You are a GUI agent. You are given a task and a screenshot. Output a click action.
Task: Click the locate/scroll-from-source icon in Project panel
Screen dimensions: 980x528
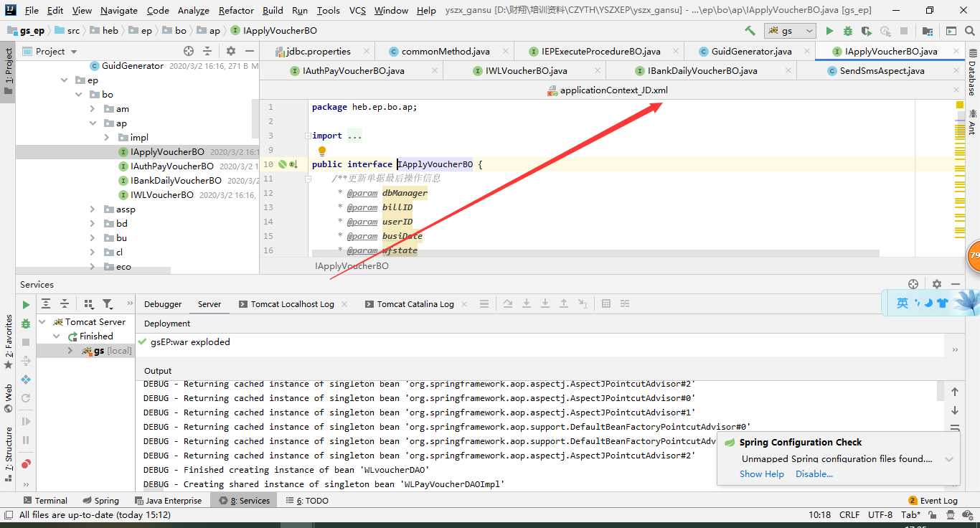189,52
